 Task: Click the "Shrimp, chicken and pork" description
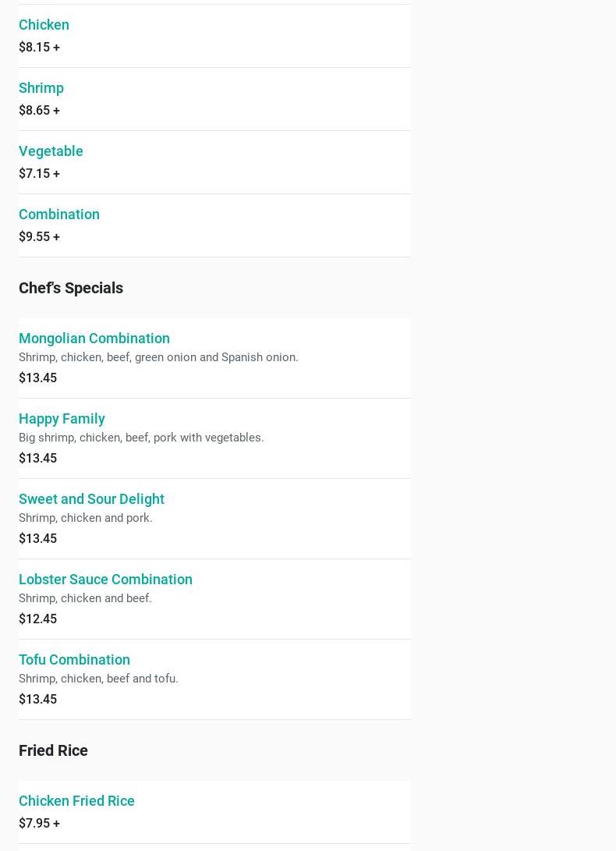click(x=86, y=518)
